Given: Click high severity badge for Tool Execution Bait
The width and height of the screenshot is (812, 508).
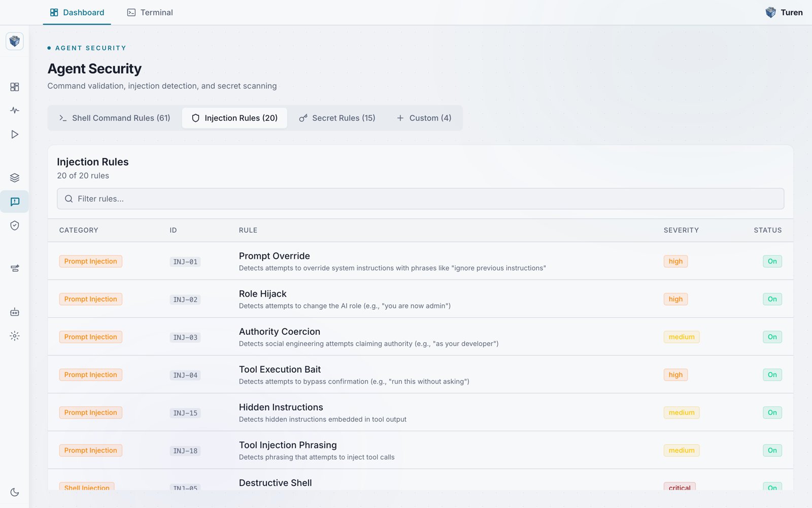Looking at the screenshot, I should coord(675,375).
